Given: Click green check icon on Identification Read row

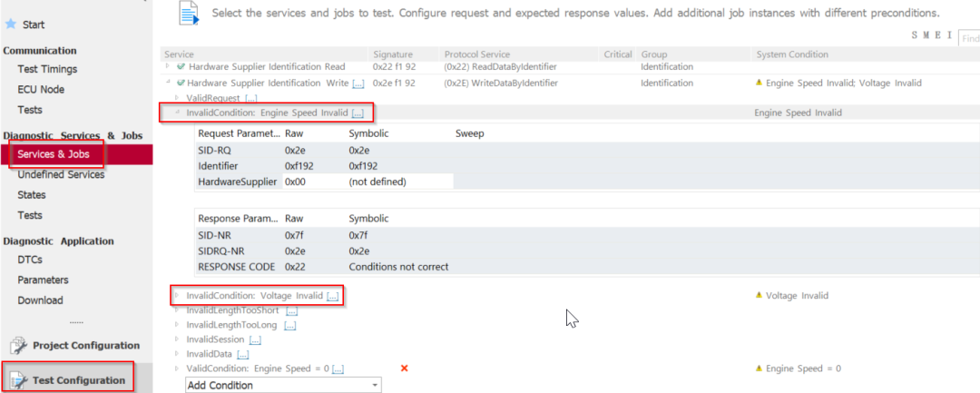Looking at the screenshot, I should point(181,66).
